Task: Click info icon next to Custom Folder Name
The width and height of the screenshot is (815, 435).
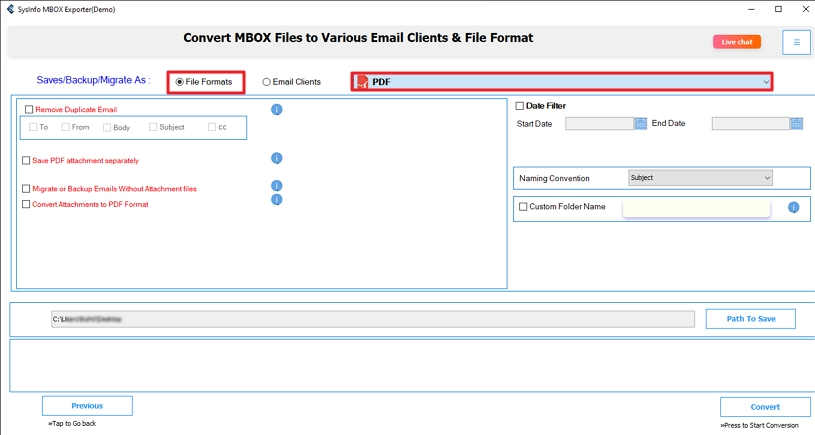Action: coord(793,207)
